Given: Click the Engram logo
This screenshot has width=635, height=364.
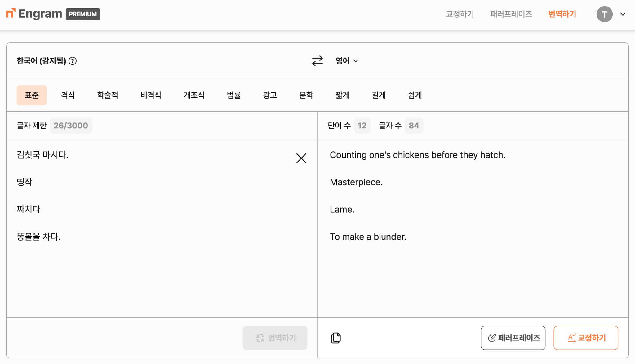Looking at the screenshot, I should 34,14.
